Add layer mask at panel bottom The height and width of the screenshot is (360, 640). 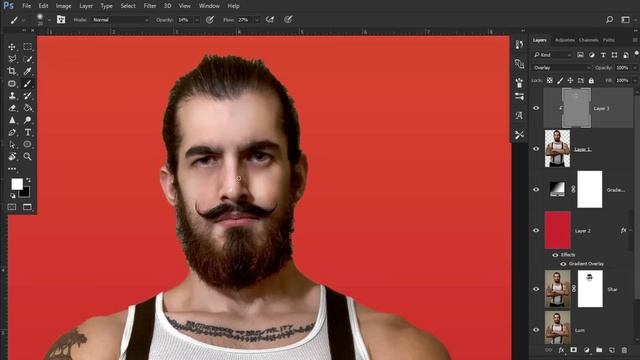point(573,350)
